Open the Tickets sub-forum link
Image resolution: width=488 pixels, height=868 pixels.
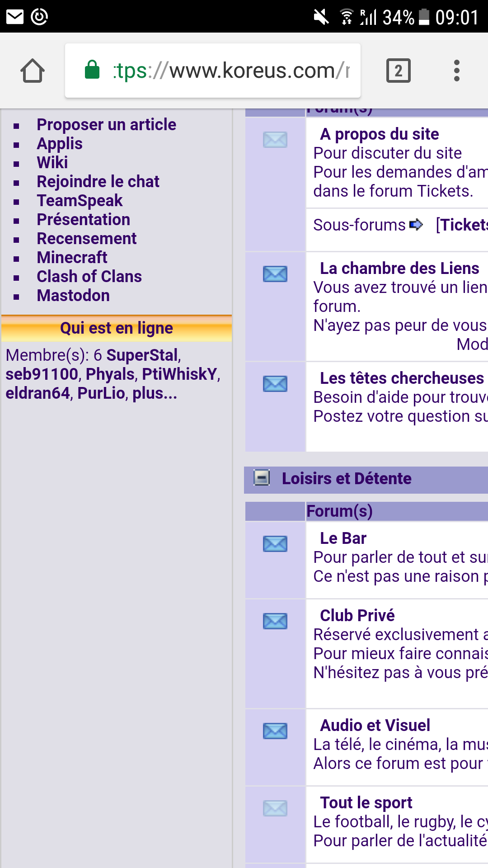click(x=462, y=225)
